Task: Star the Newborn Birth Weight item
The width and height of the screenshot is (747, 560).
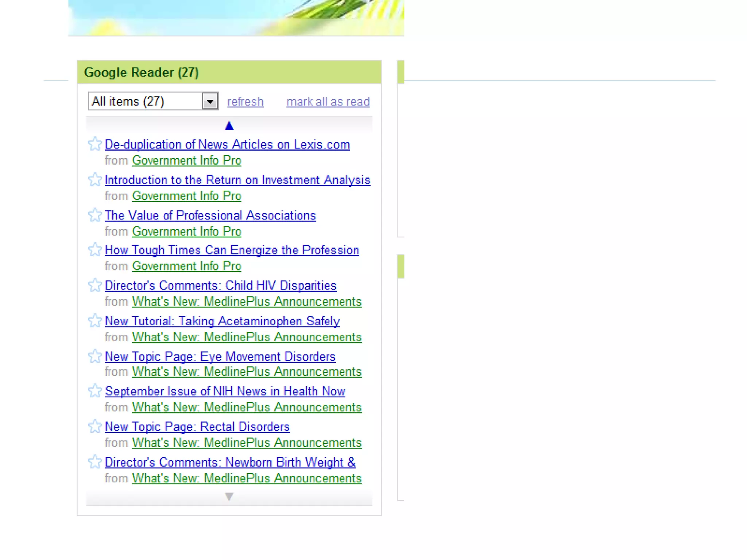Action: click(95, 462)
